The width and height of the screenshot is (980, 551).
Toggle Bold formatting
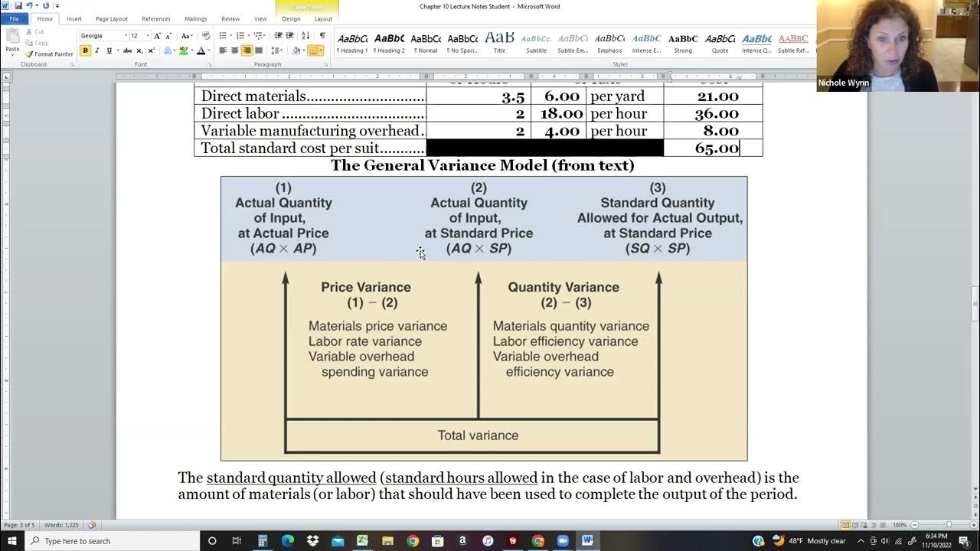click(85, 51)
